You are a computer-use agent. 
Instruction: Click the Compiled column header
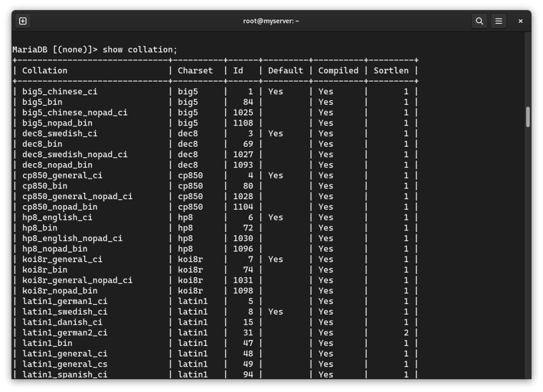tap(338, 70)
